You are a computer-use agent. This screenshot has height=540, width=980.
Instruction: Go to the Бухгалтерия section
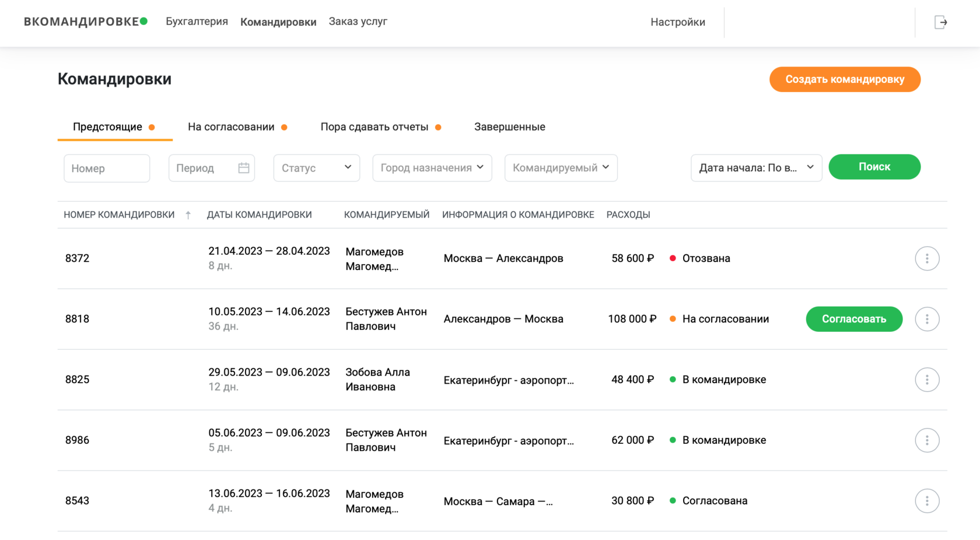[197, 22]
